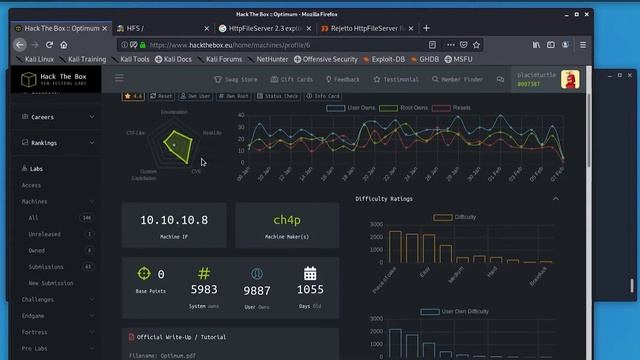Click the Info Card button
The image size is (640, 360).
(x=323, y=96)
